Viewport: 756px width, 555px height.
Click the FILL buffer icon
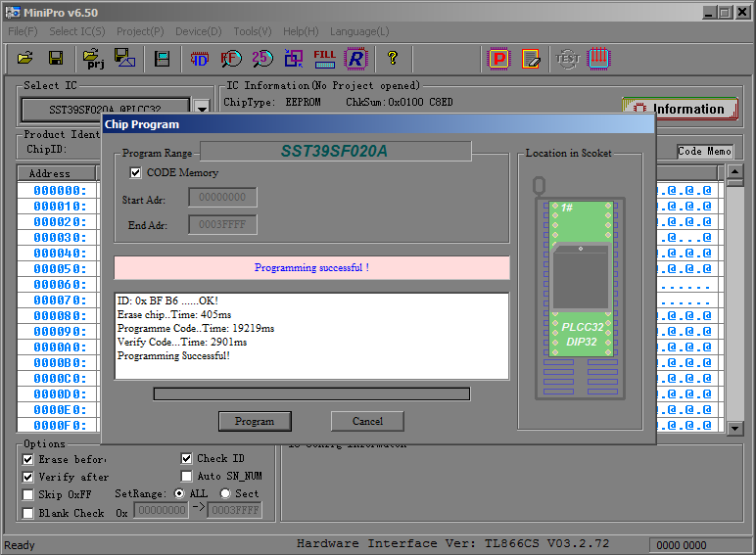point(324,59)
